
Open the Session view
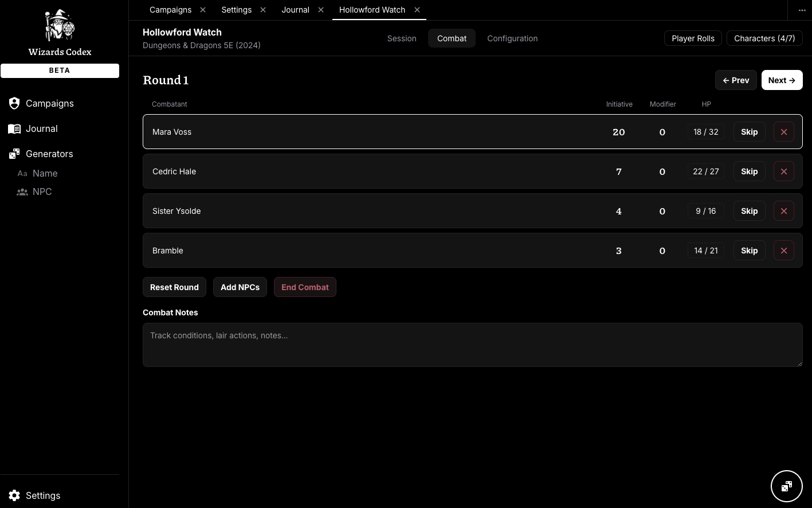pos(402,38)
